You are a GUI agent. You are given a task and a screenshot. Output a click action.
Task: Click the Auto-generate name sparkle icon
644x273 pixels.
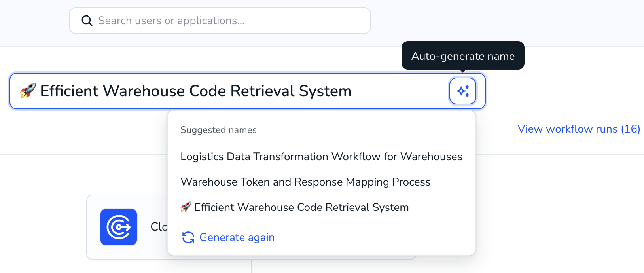[463, 91]
